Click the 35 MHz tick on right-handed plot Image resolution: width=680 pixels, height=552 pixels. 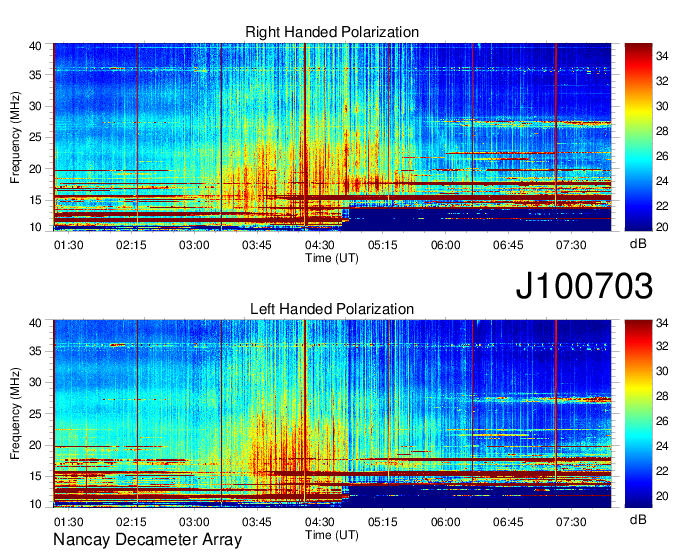click(x=36, y=75)
